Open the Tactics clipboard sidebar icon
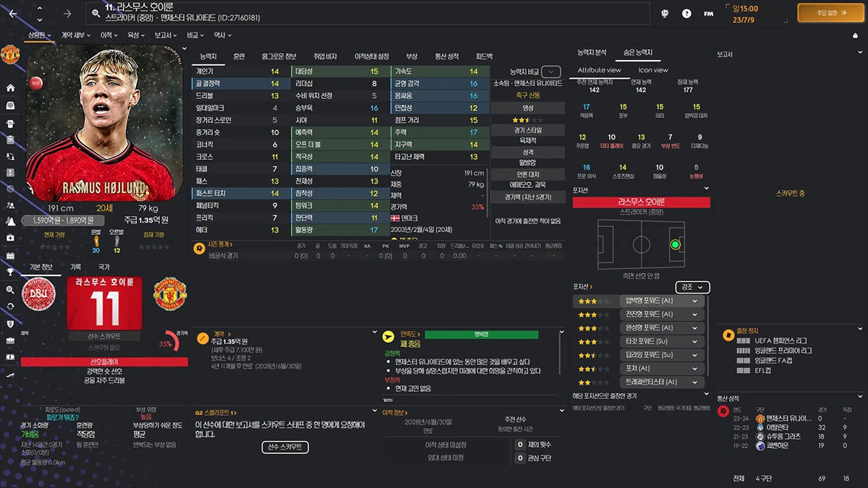 (x=10, y=140)
